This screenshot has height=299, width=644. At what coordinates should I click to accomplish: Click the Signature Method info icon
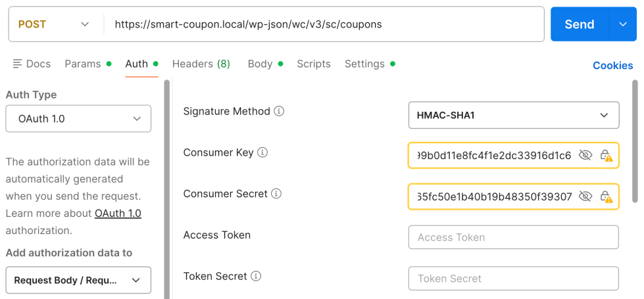(279, 112)
